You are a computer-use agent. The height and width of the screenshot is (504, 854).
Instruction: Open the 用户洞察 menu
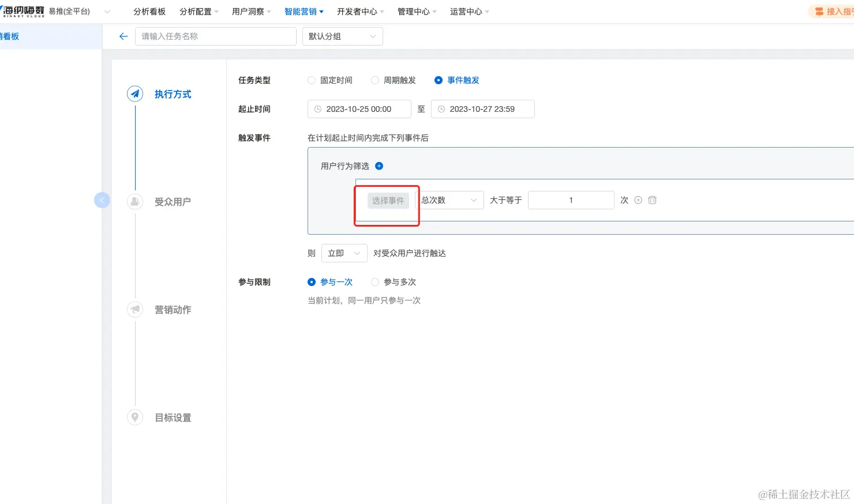[252, 12]
